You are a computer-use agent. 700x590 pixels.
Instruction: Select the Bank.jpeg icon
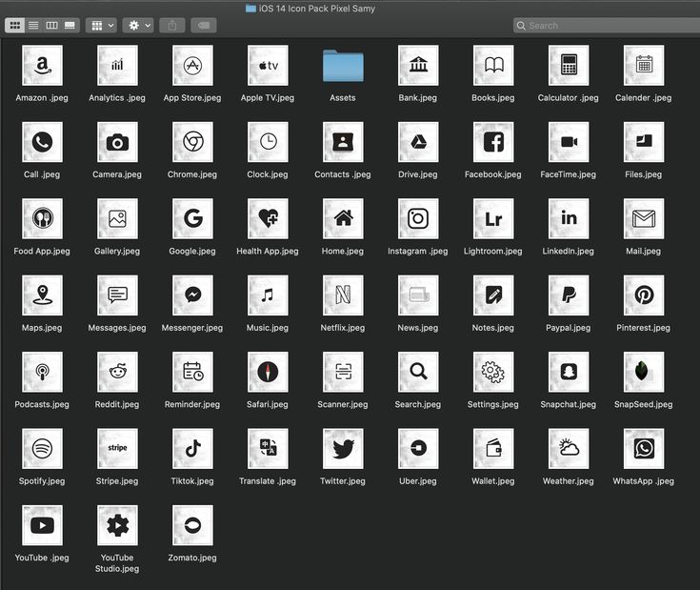click(x=418, y=65)
